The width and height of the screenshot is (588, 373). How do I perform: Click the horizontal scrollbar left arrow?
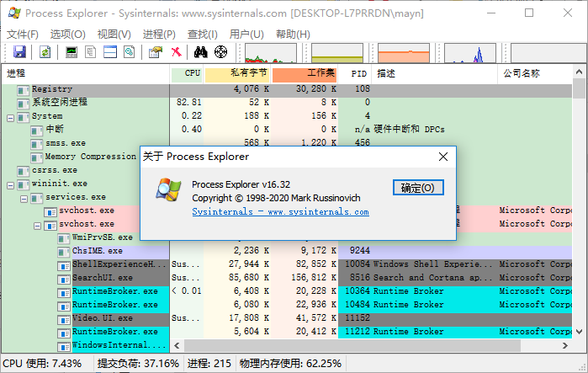[x=177, y=345]
